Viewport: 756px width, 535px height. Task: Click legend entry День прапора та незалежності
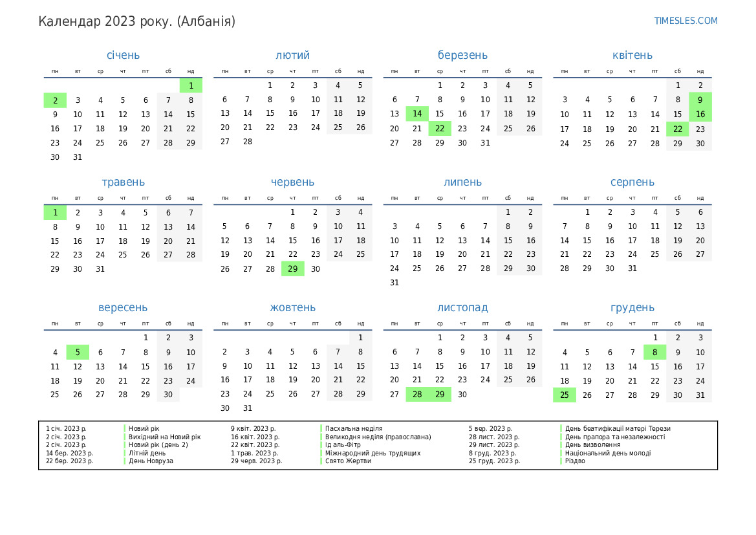coord(615,437)
